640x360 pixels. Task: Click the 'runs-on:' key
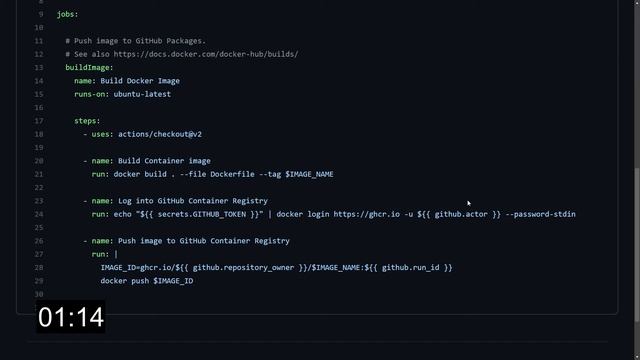[x=91, y=94]
